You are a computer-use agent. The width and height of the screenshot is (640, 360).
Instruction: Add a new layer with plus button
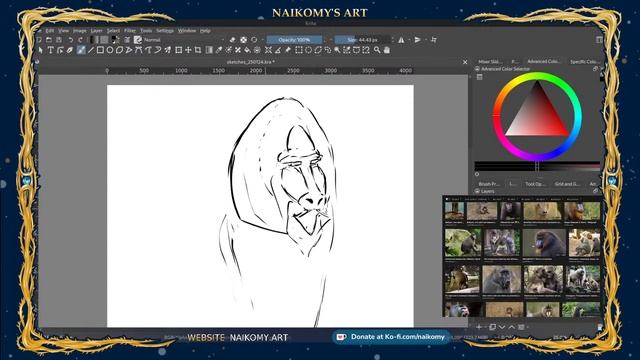click(x=479, y=327)
